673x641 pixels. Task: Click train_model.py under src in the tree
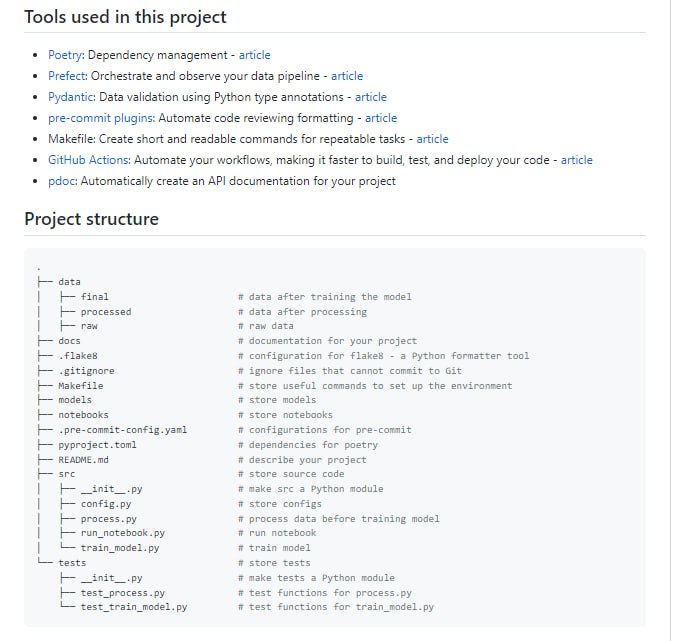tap(120, 548)
